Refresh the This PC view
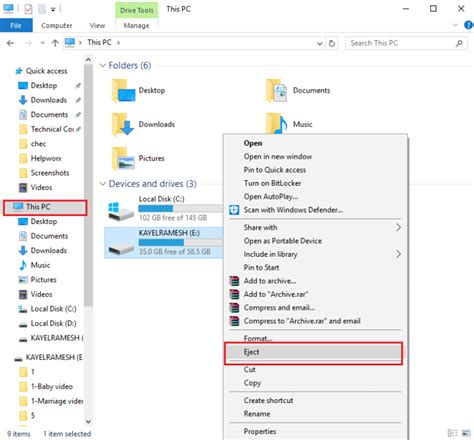The height and width of the screenshot is (440, 474). [332, 43]
